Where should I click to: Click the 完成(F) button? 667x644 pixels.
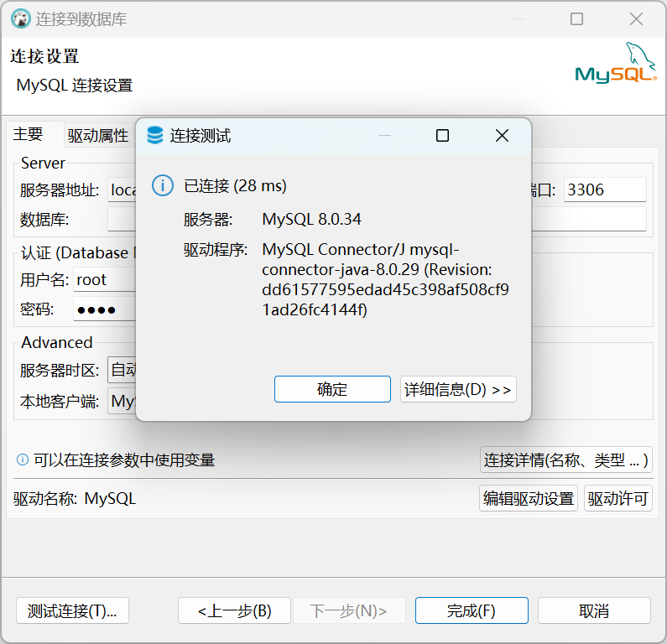472,610
